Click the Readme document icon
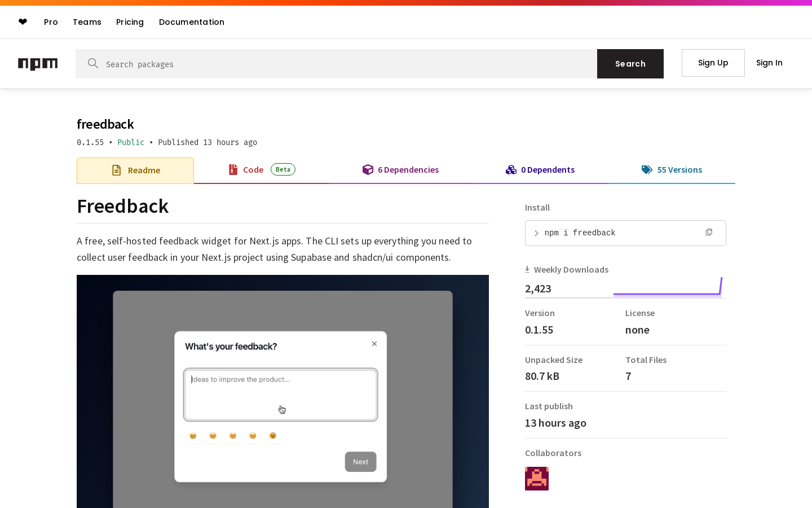The image size is (812, 508). coord(117,170)
